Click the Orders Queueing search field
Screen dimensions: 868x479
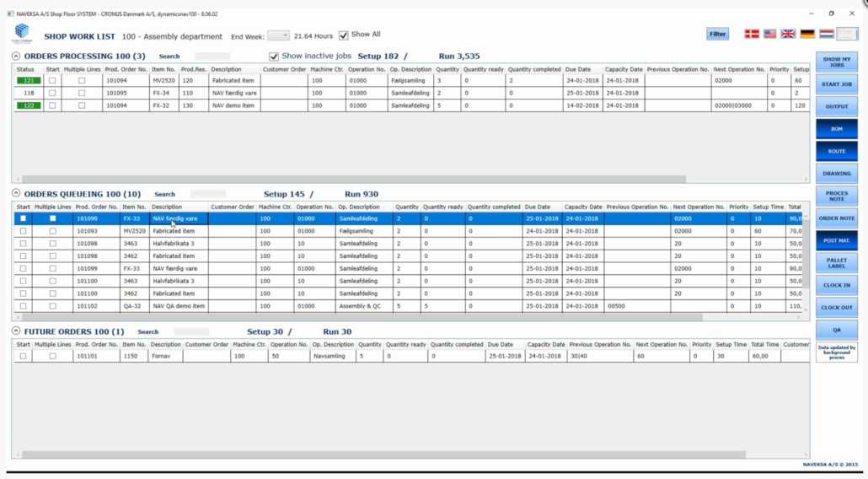pos(207,194)
